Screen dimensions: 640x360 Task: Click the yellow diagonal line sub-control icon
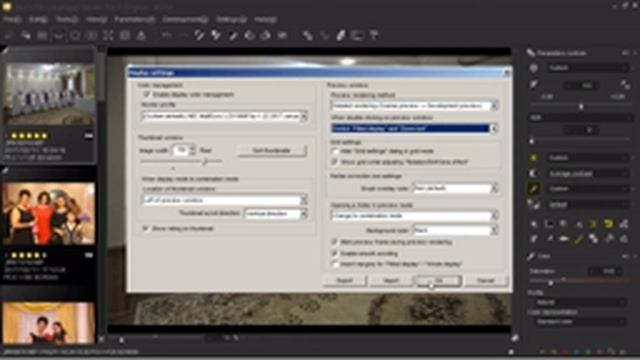578,239
